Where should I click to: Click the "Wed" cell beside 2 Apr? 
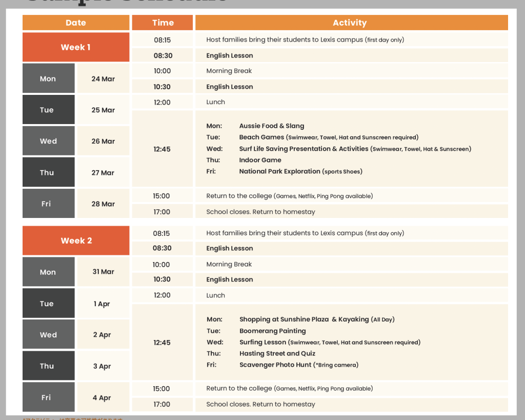[x=49, y=334]
